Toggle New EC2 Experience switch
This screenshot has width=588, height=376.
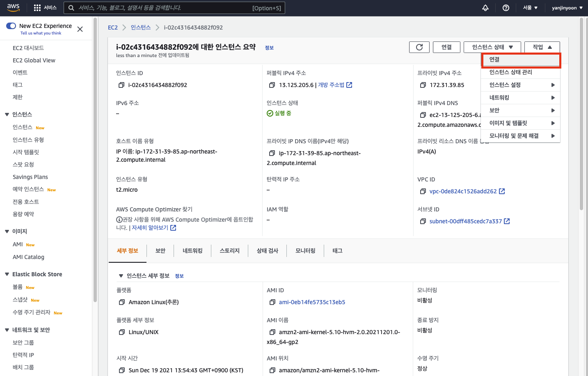point(11,26)
